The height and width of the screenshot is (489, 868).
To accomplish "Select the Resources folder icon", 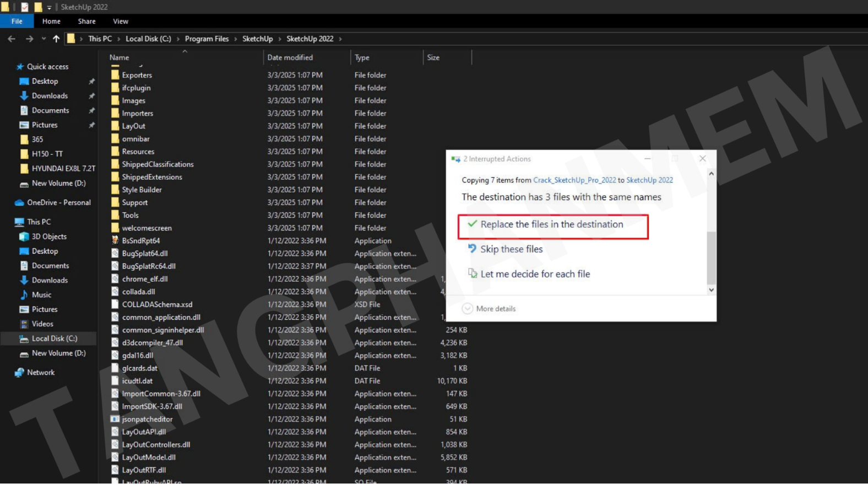I will point(115,152).
